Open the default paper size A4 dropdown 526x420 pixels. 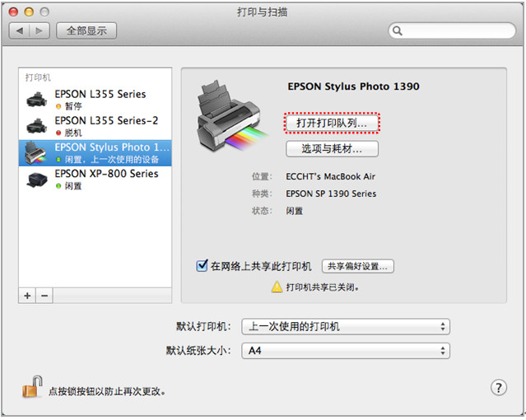[x=346, y=351]
